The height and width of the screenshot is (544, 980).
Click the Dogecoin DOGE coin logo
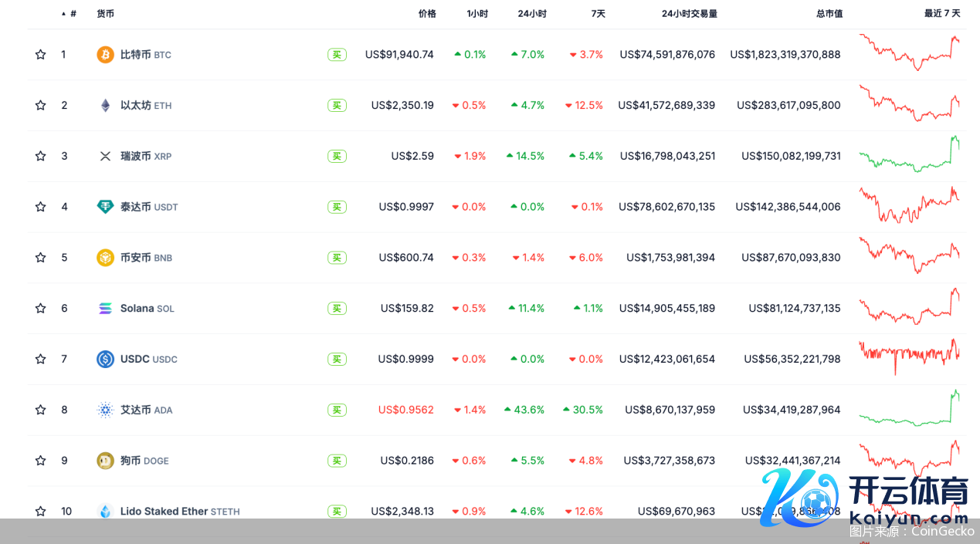(105, 460)
